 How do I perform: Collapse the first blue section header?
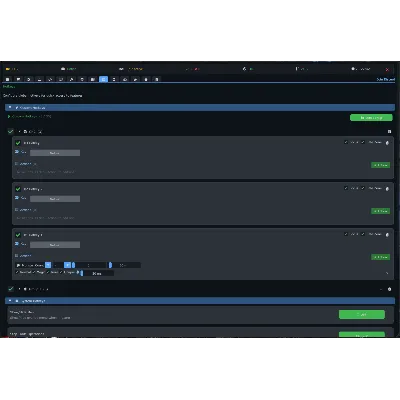tap(200, 108)
